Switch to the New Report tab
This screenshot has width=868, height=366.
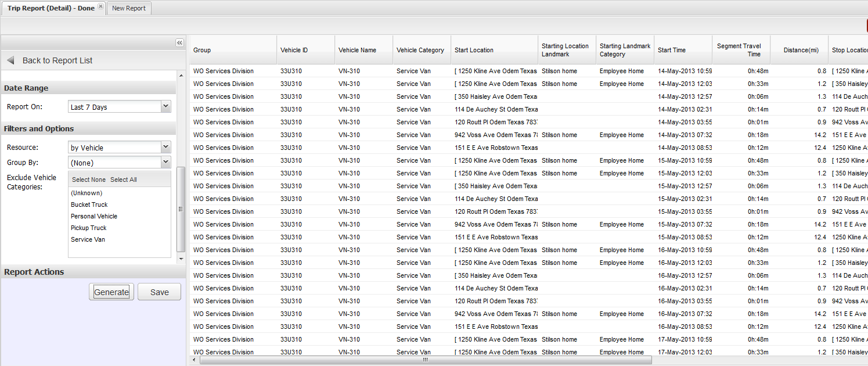click(129, 8)
